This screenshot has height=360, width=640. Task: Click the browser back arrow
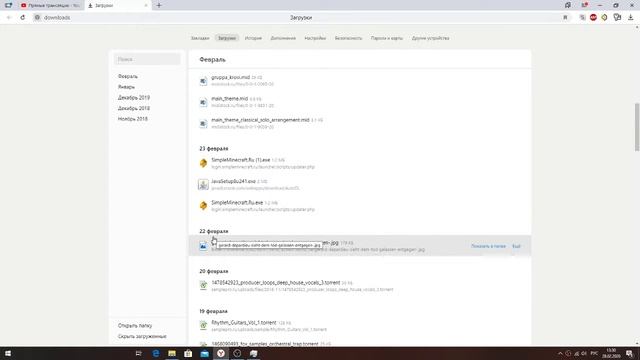(x=9, y=18)
